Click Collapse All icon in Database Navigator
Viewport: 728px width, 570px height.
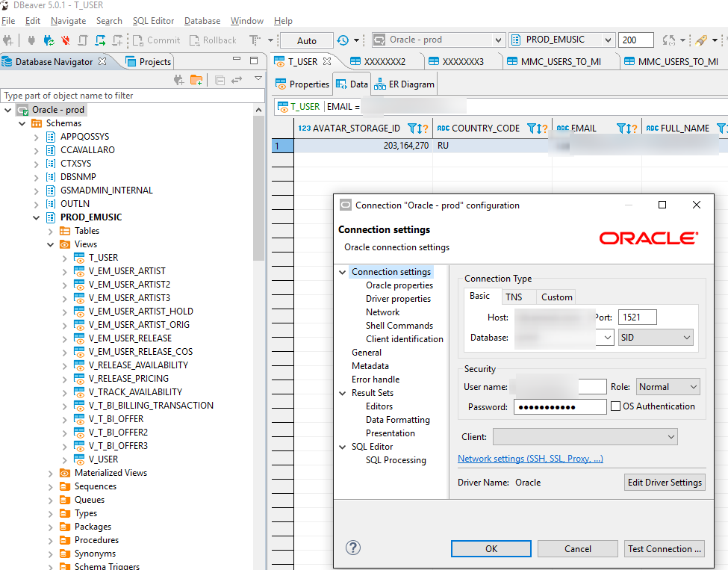pyautogui.click(x=220, y=81)
